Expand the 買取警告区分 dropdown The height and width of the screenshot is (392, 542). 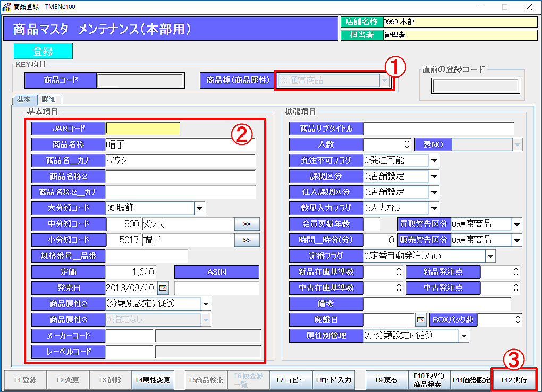click(x=517, y=224)
